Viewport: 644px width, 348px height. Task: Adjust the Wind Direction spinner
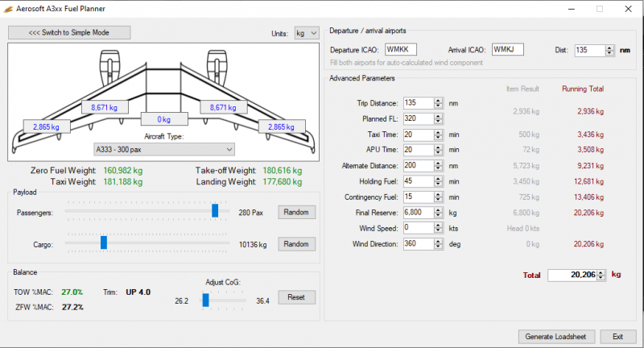click(438, 243)
